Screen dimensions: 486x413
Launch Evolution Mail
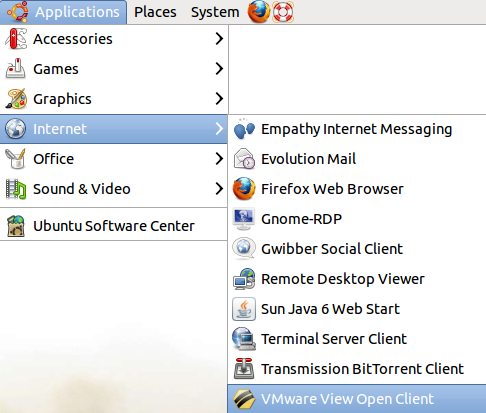[357, 159]
